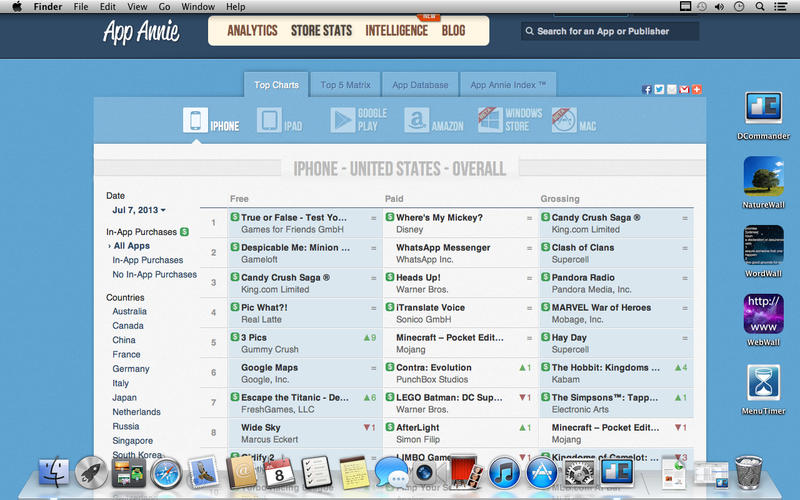Image resolution: width=800 pixels, height=500 pixels.
Task: Open Spotlight search in the menu bar
Action: coord(760,7)
